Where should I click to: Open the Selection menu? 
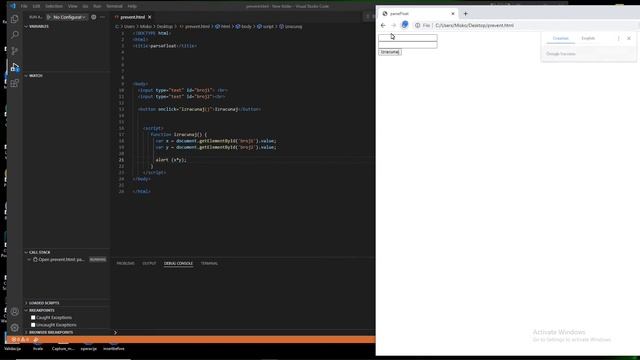54,6
